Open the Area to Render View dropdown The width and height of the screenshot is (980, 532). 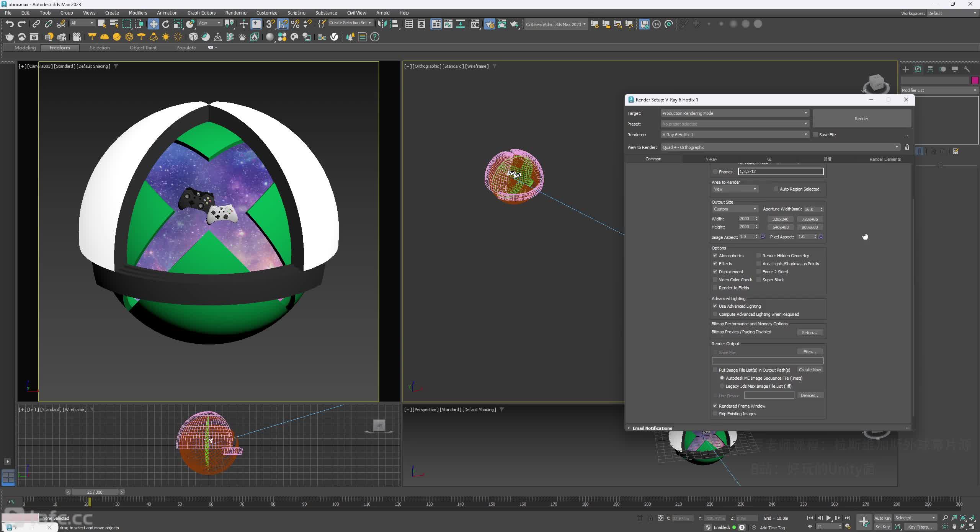[735, 189]
